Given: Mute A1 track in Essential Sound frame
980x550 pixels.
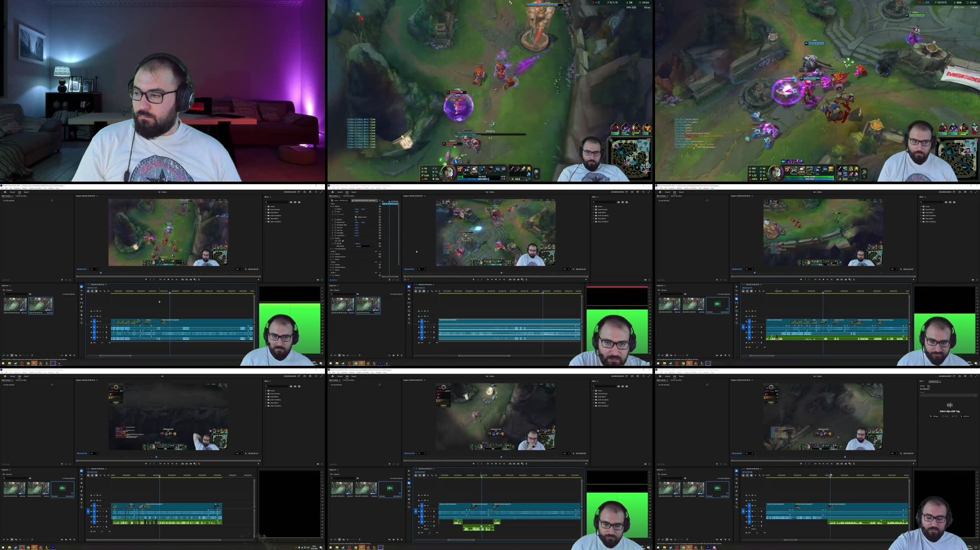Looking at the screenshot, I should click(755, 511).
